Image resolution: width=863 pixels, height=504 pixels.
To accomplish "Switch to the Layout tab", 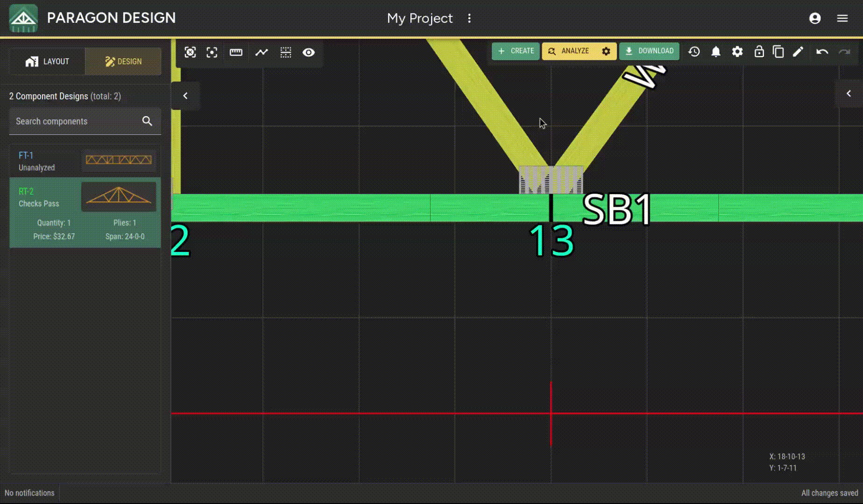I will coord(48,61).
